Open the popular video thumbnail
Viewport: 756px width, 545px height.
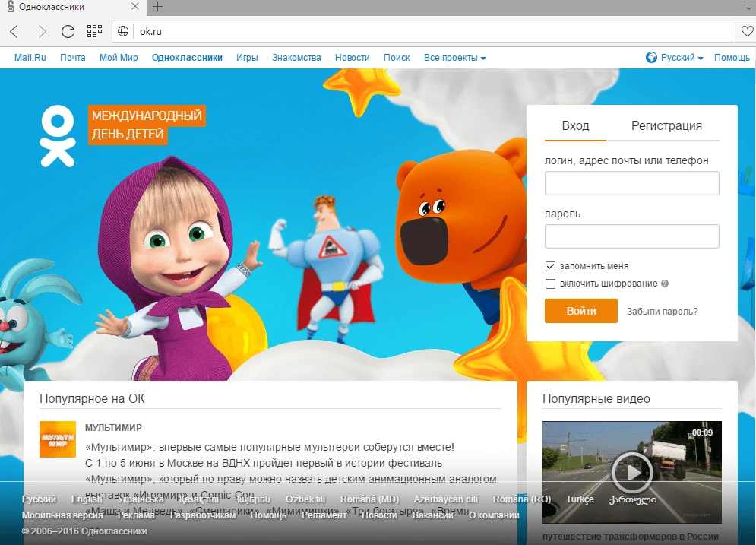click(x=632, y=472)
